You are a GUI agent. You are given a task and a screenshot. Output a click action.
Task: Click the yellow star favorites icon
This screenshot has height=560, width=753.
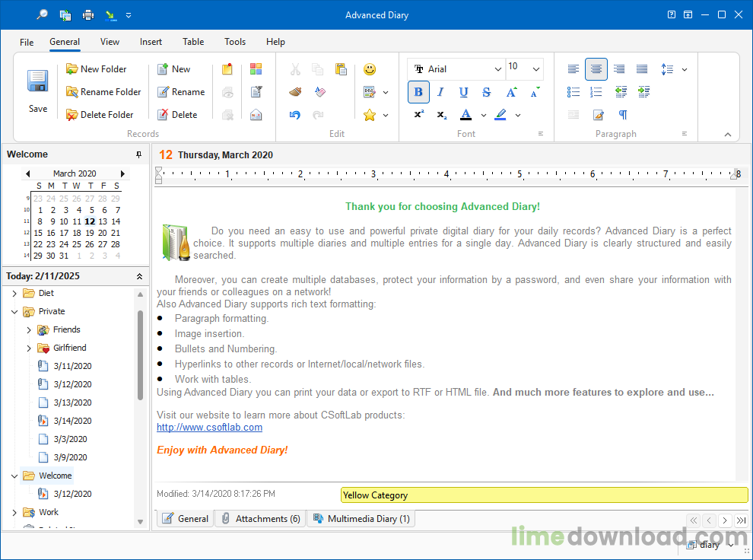click(x=370, y=115)
